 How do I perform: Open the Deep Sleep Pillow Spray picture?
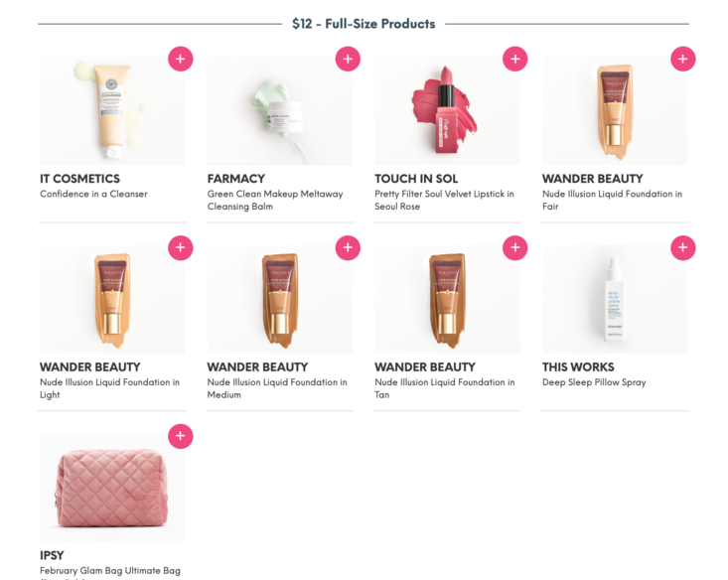click(614, 299)
